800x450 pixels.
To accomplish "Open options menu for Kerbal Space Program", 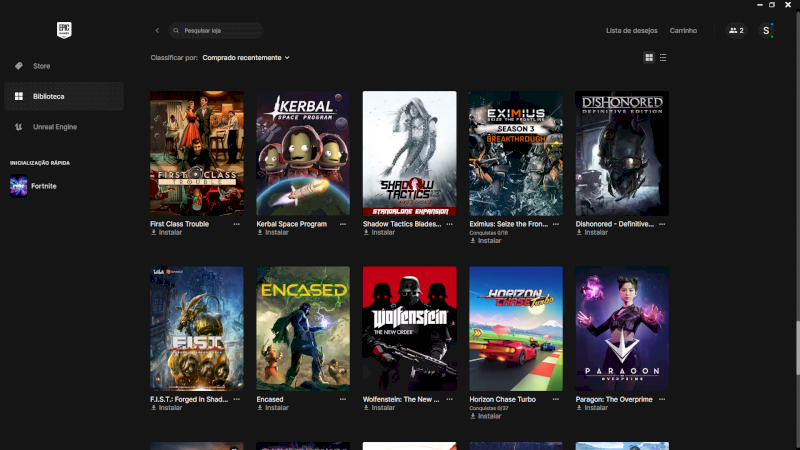I will click(343, 224).
